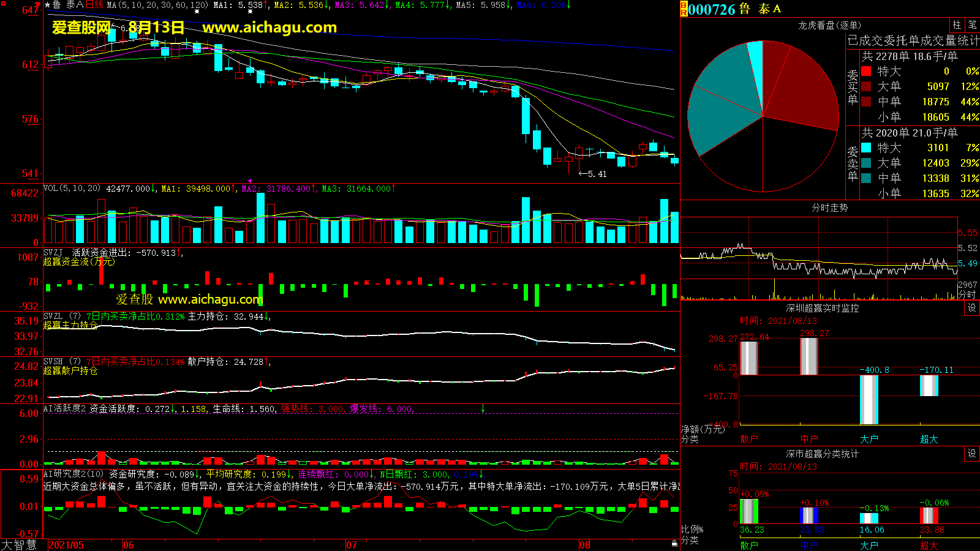980x551 pixels.
Task: Click the green down arrow in AI活跃度 panel
Action: tap(483, 408)
